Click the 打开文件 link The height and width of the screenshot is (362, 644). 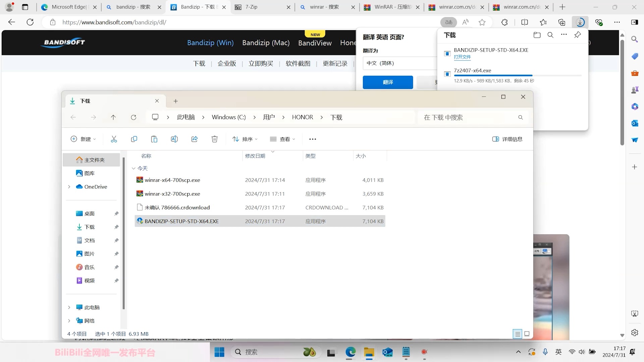[x=462, y=57]
